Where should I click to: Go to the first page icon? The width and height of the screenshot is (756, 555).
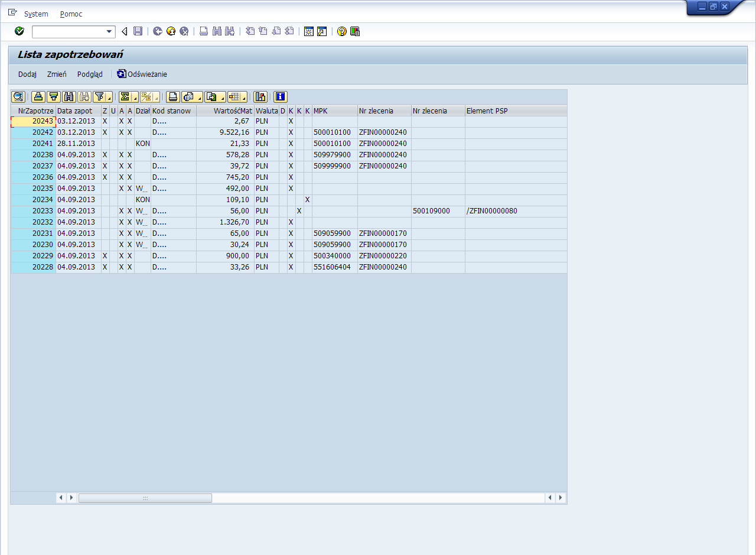[250, 31]
